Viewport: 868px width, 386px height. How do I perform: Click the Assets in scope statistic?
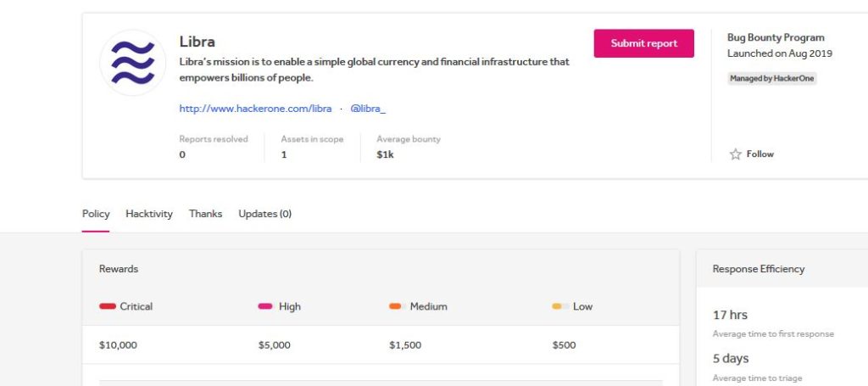point(312,147)
